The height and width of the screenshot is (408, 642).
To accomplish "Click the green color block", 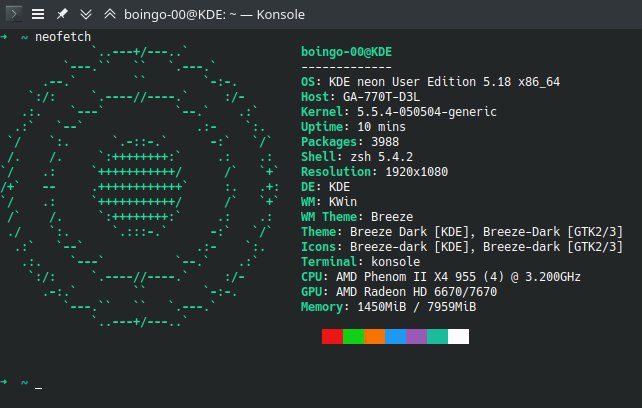I will click(x=353, y=336).
